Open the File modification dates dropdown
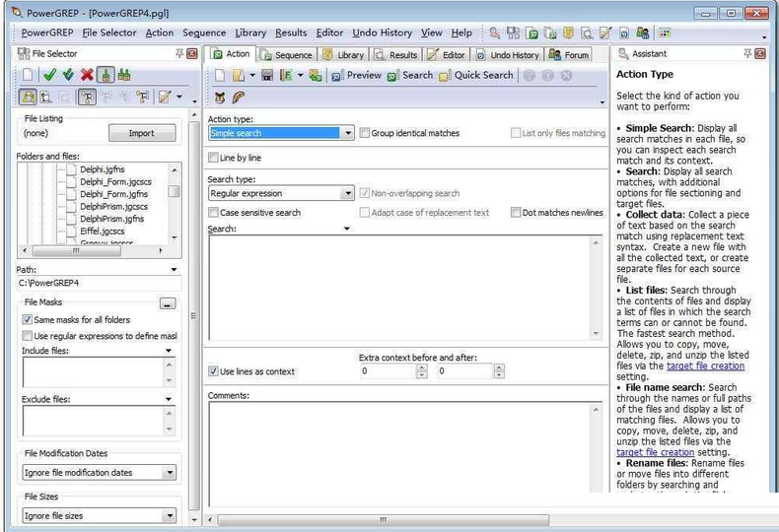 click(171, 473)
